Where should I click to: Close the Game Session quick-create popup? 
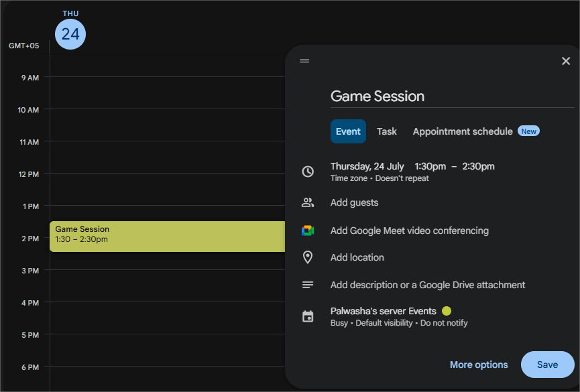[x=565, y=61]
